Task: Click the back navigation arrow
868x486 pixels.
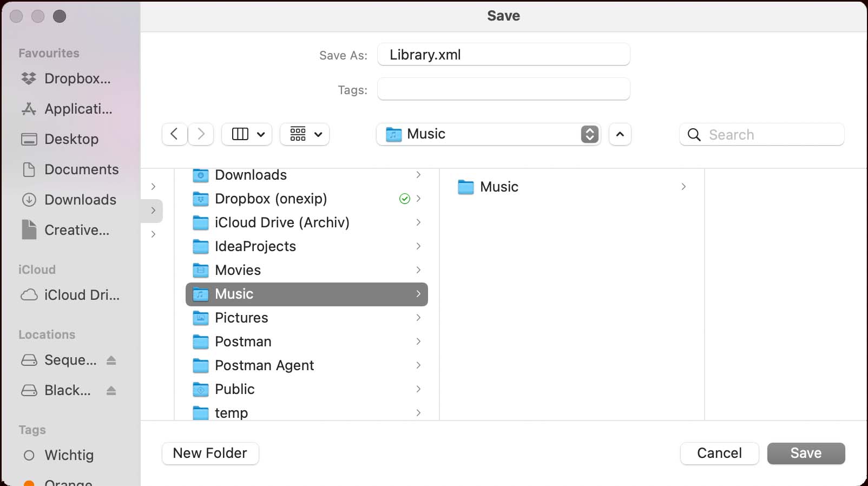Action: click(x=174, y=134)
